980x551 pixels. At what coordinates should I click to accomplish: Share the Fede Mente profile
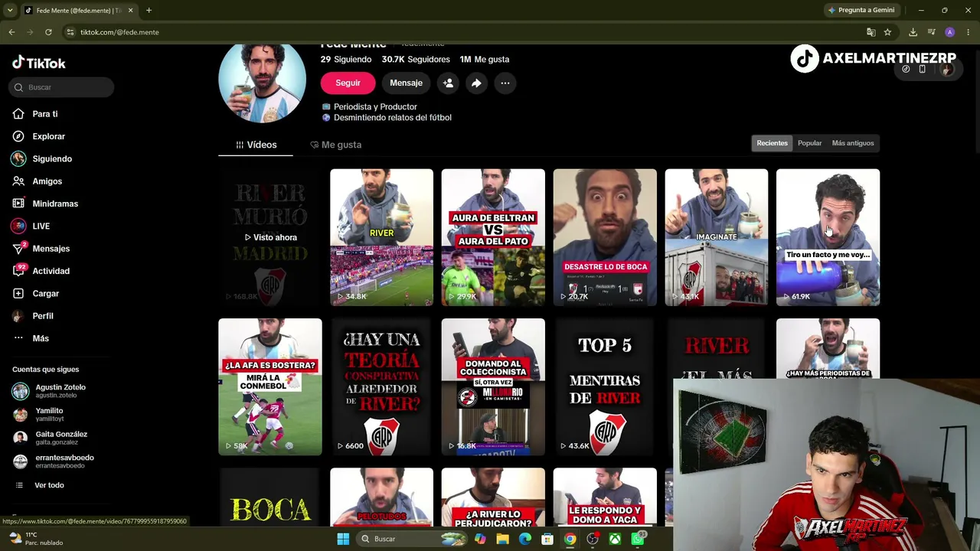click(x=476, y=83)
